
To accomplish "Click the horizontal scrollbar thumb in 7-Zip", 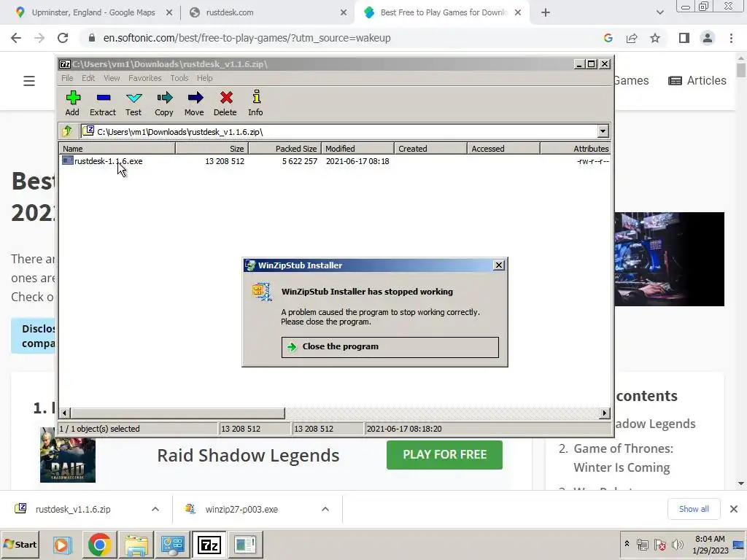I will pos(178,413).
